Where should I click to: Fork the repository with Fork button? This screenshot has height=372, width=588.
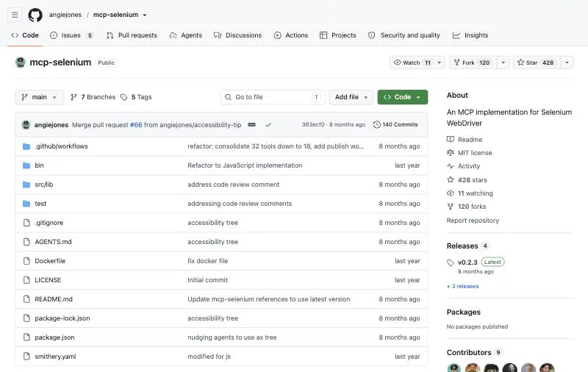(473, 62)
